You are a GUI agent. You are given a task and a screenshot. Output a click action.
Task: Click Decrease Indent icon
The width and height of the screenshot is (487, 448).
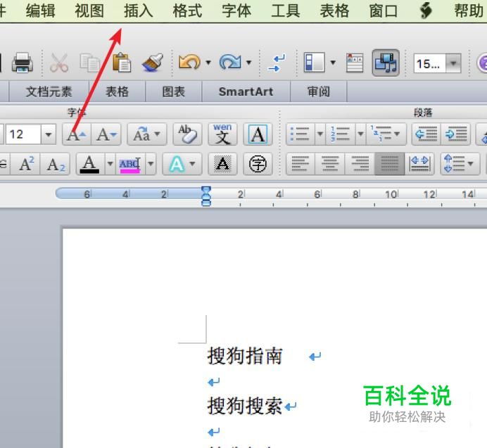click(426, 134)
